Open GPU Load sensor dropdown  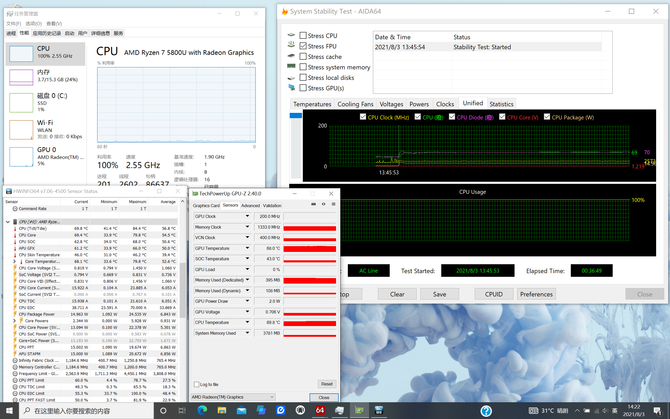click(x=247, y=269)
